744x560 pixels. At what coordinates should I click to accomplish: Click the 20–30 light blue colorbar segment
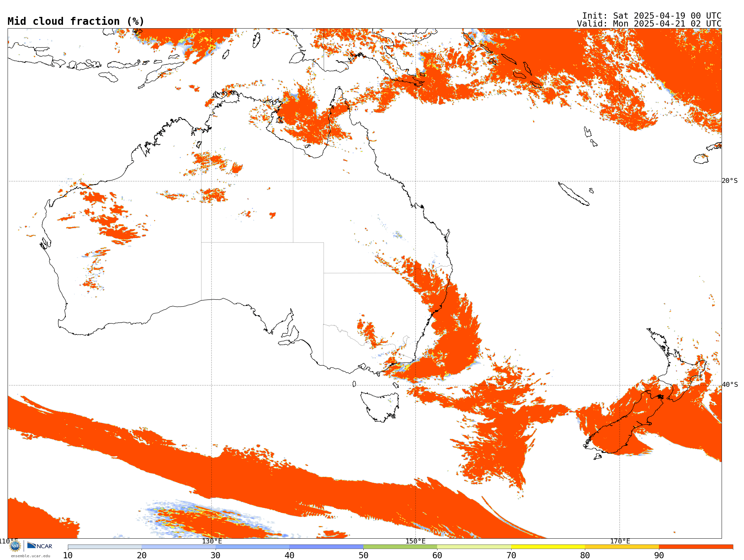click(x=178, y=547)
